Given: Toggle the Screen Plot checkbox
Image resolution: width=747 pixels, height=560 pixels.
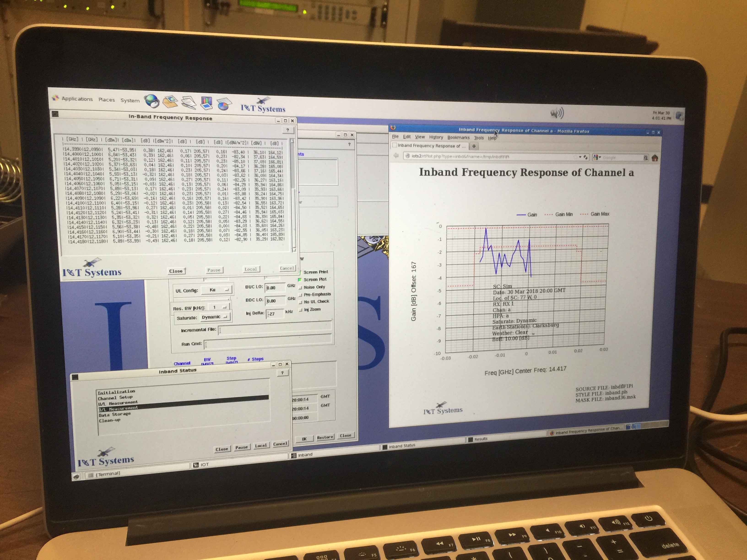Looking at the screenshot, I should 300,280.
